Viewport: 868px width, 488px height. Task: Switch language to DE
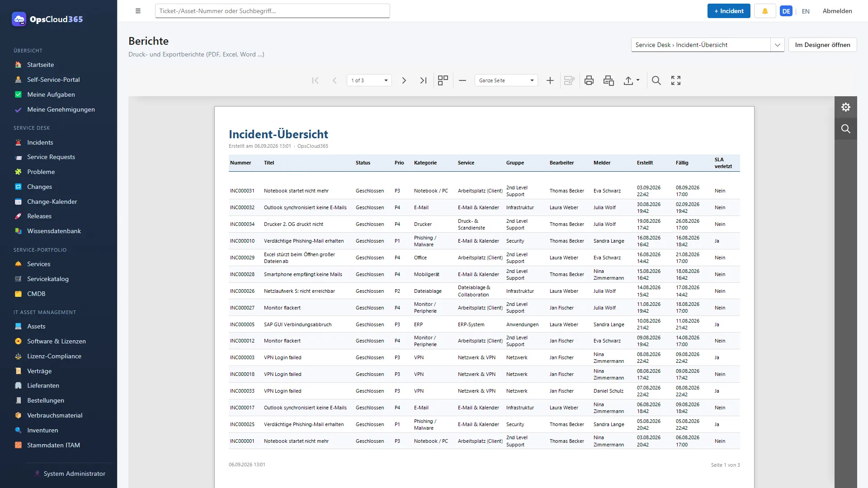click(786, 11)
